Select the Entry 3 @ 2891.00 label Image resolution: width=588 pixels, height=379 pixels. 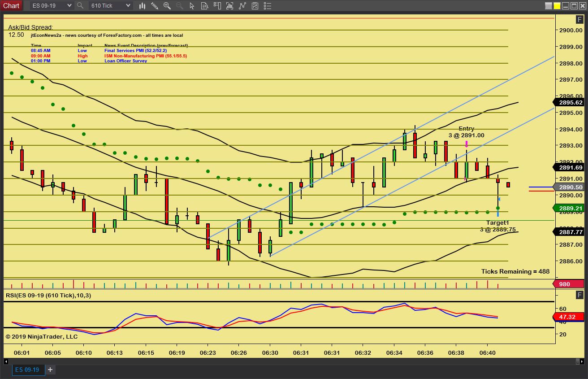466,132
